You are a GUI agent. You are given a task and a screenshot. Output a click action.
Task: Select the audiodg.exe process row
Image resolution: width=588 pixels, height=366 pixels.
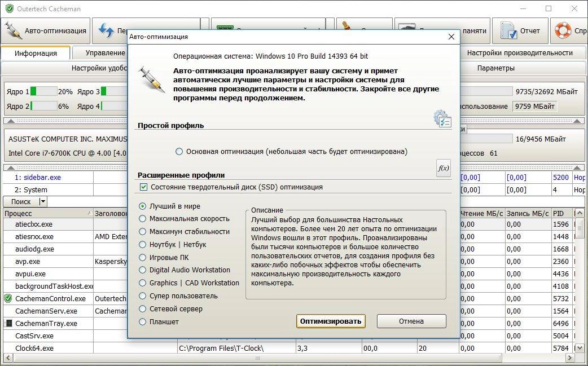coord(34,249)
